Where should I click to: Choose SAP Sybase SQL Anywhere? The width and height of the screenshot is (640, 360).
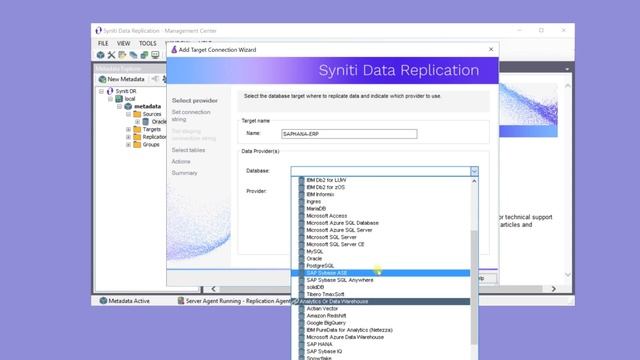pyautogui.click(x=340, y=280)
